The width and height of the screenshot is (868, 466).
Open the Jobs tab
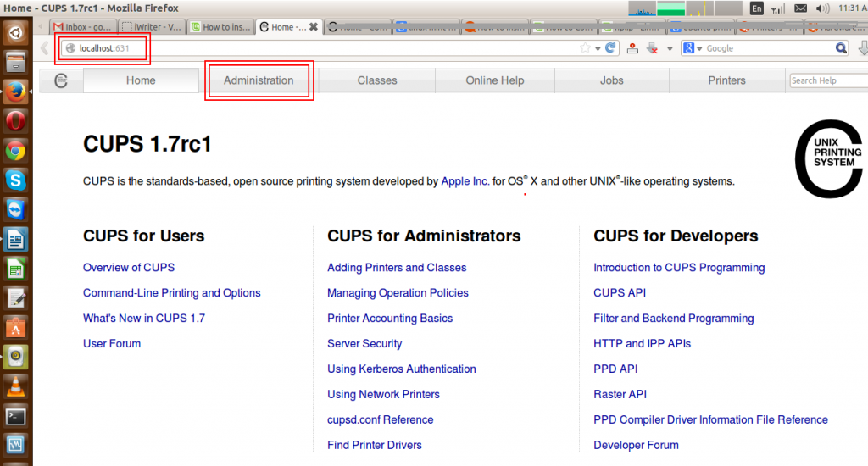click(x=611, y=80)
